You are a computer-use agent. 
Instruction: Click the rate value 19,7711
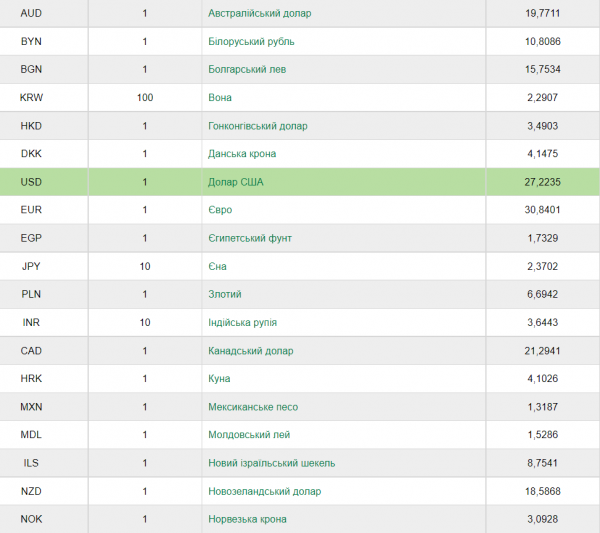coord(542,13)
